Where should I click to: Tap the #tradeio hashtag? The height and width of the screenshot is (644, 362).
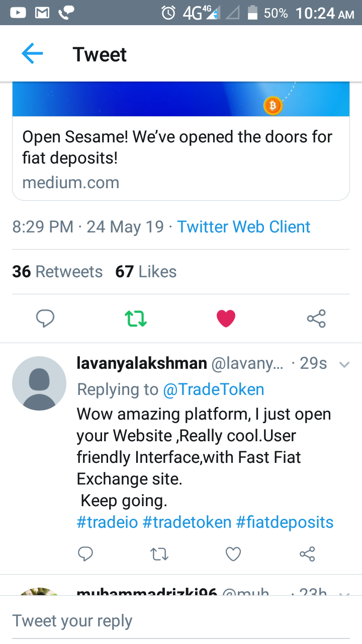coord(107,522)
